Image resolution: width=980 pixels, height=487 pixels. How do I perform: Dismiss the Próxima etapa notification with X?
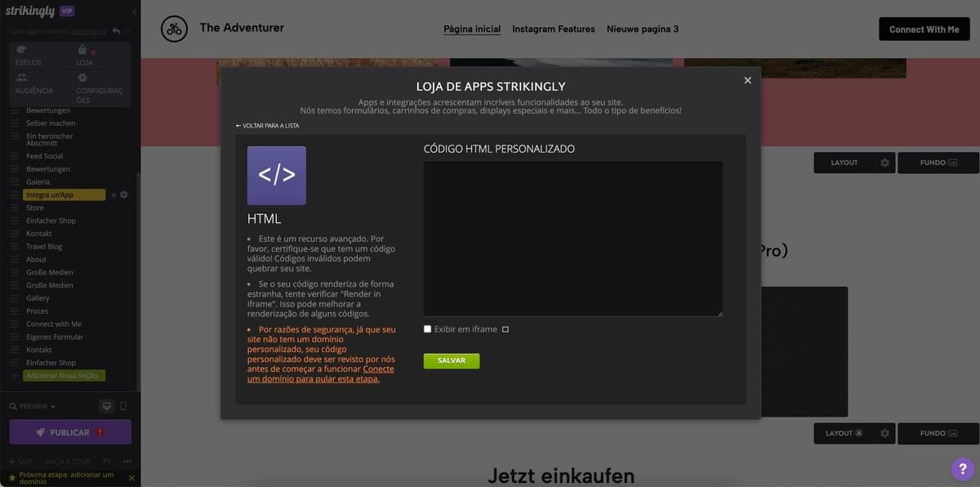click(131, 478)
